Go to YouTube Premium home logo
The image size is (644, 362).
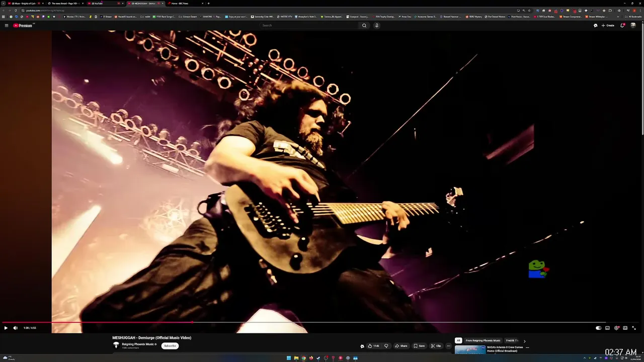pos(23,25)
